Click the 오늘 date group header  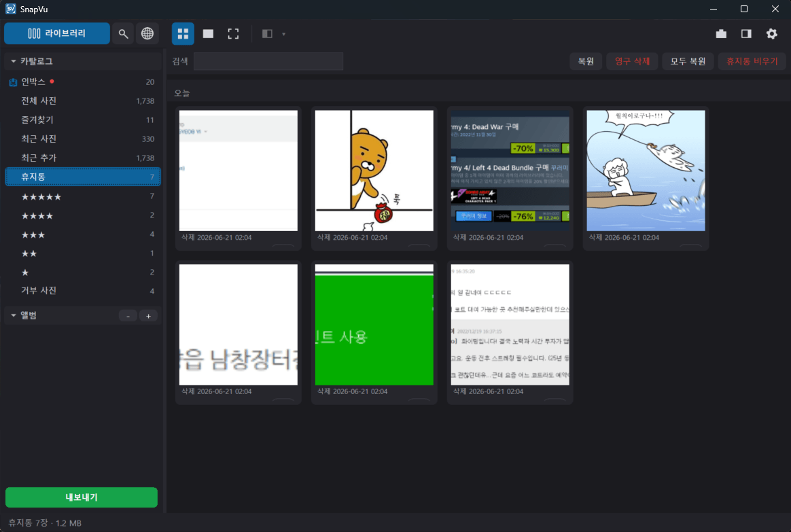pyautogui.click(x=181, y=93)
